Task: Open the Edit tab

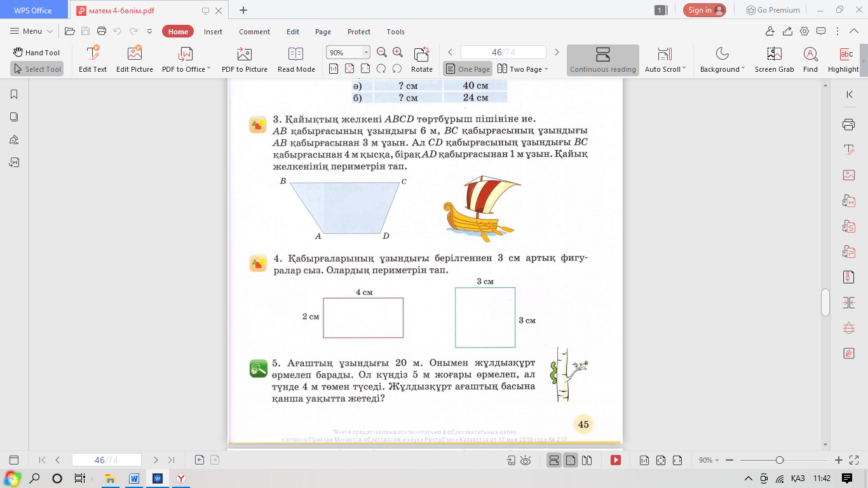Action: click(x=293, y=32)
